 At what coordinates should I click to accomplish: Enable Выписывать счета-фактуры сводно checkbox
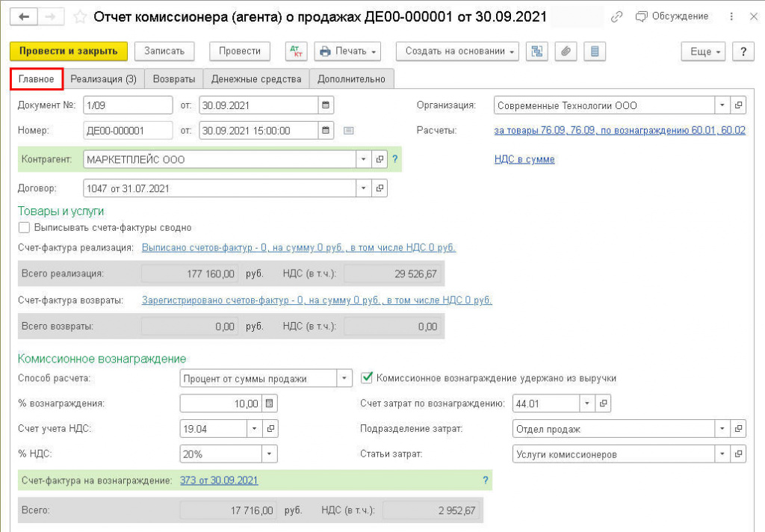24,227
